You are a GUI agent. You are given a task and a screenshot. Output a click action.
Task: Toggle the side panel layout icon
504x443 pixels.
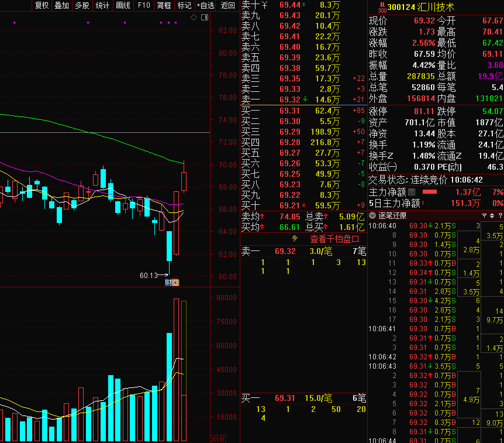click(x=203, y=18)
